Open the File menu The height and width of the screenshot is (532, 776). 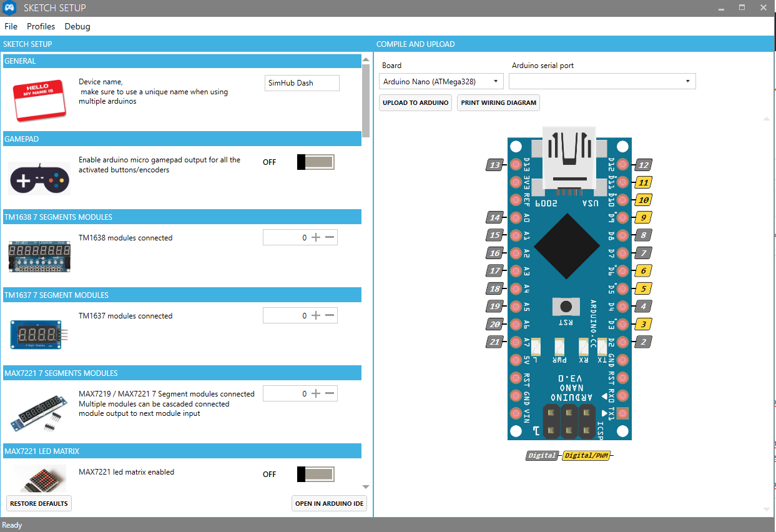point(11,26)
